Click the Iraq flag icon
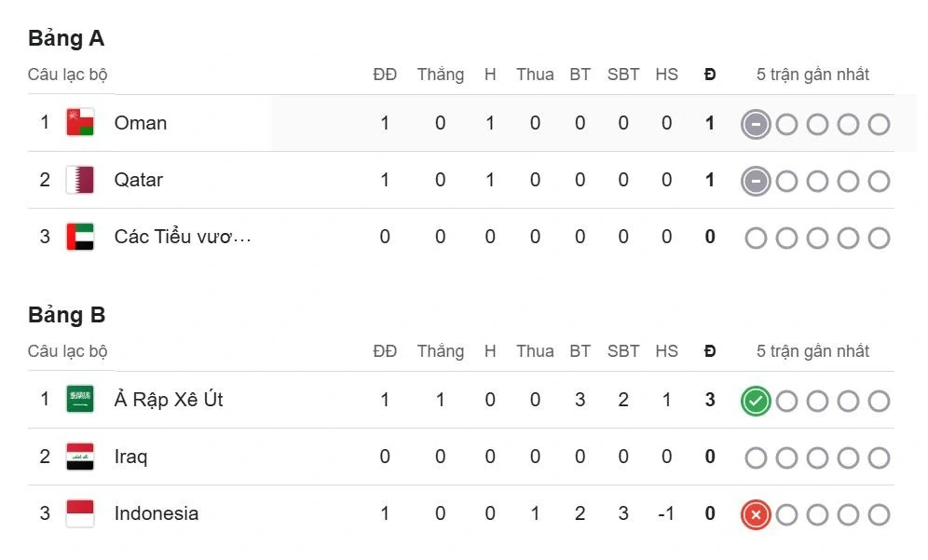 (80, 457)
